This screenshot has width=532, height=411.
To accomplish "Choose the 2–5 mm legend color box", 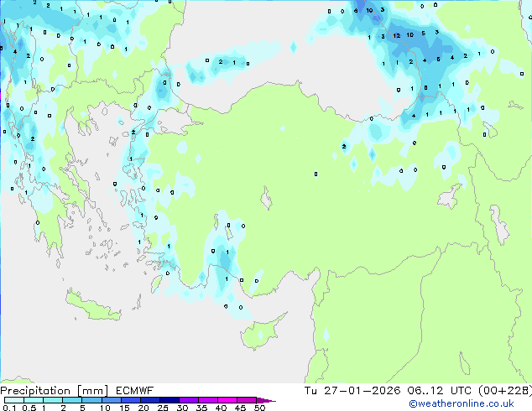I will tap(72, 400).
